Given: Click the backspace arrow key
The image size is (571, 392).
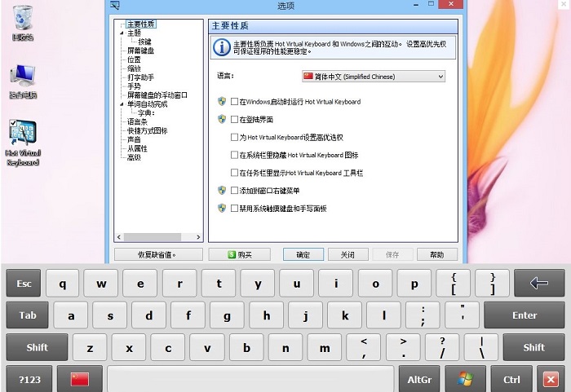Looking at the screenshot, I should pyautogui.click(x=539, y=283).
